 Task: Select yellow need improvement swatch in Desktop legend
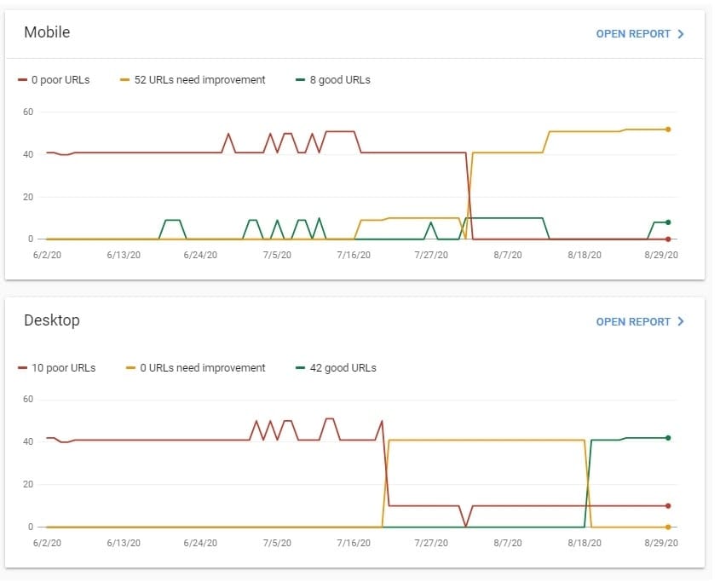coord(131,368)
